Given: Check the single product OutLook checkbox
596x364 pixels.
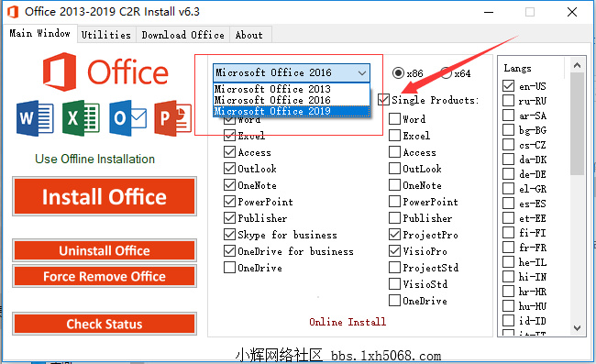Looking at the screenshot, I should pyautogui.click(x=394, y=169).
